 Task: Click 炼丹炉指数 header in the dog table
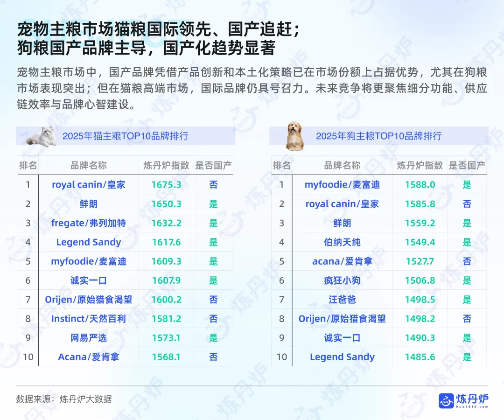tap(420, 166)
